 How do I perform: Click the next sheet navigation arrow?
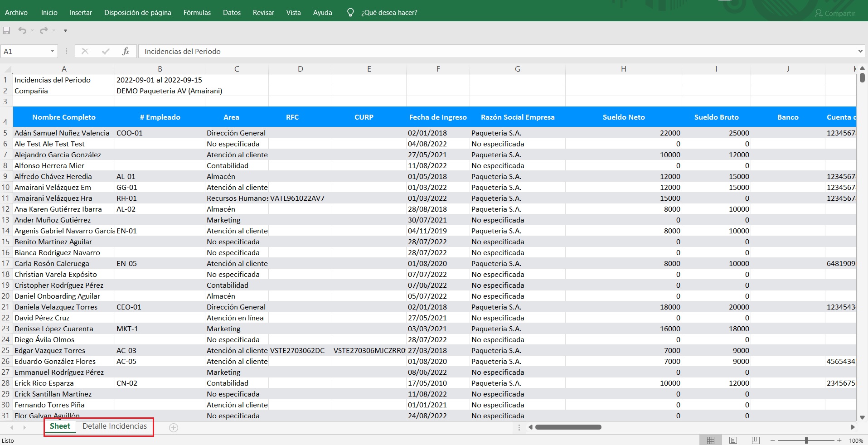24,427
